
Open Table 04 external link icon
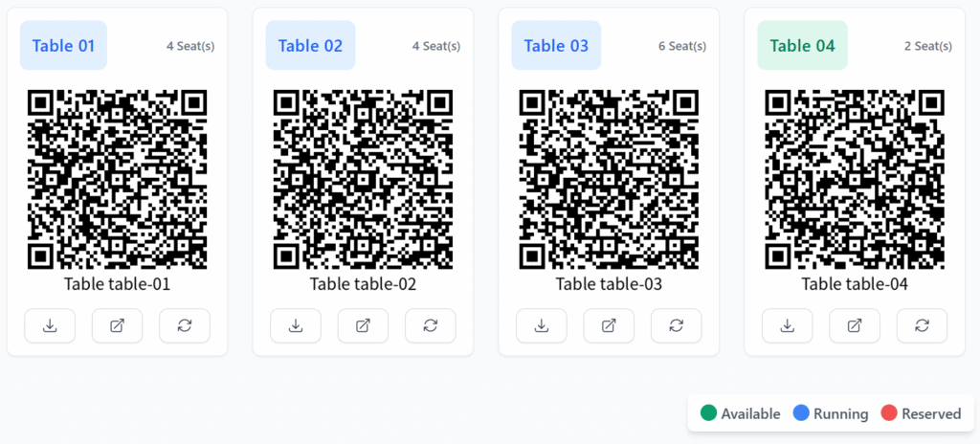[x=855, y=325]
